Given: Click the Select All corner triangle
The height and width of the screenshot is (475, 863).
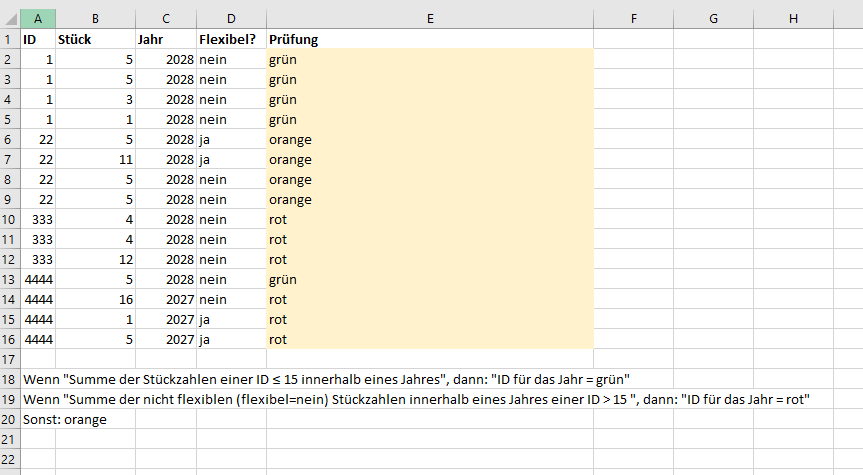Looking at the screenshot, I should pyautogui.click(x=10, y=19).
